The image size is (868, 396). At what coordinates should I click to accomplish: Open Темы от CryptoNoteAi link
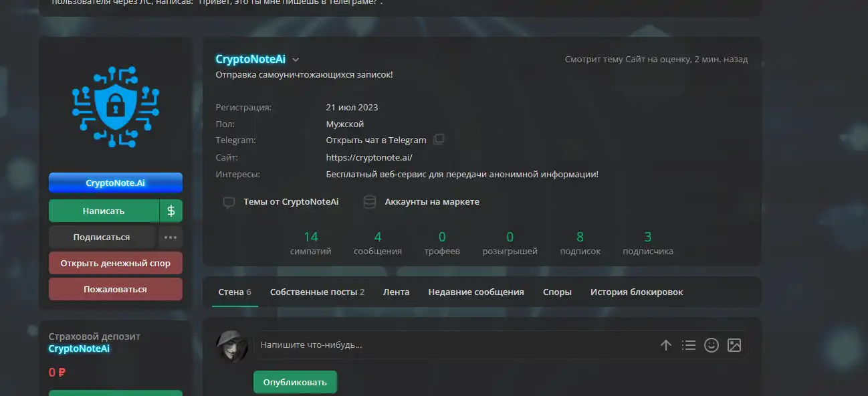tap(281, 201)
